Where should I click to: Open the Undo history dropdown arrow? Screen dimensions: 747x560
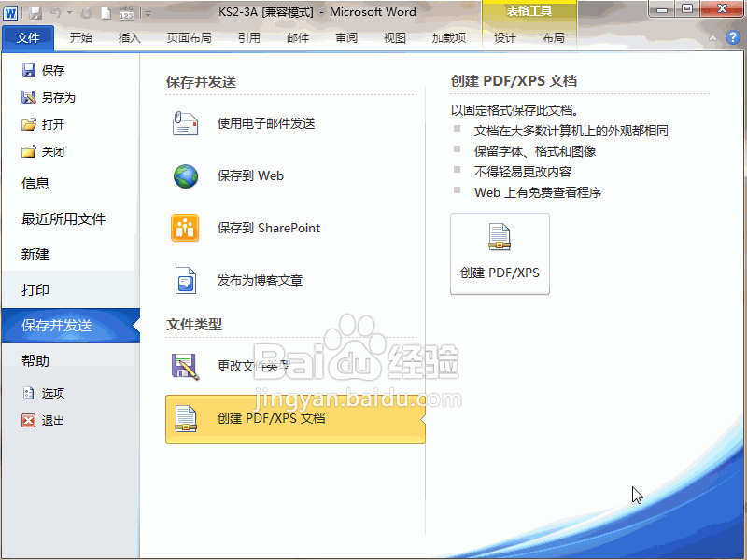pos(69,13)
